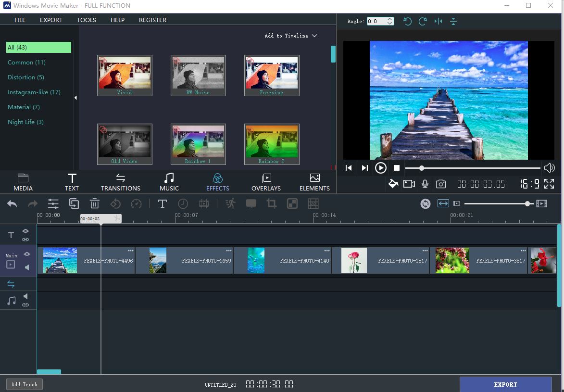Open the speed control (speedometer) icon
This screenshot has width=564, height=392.
coord(137,203)
